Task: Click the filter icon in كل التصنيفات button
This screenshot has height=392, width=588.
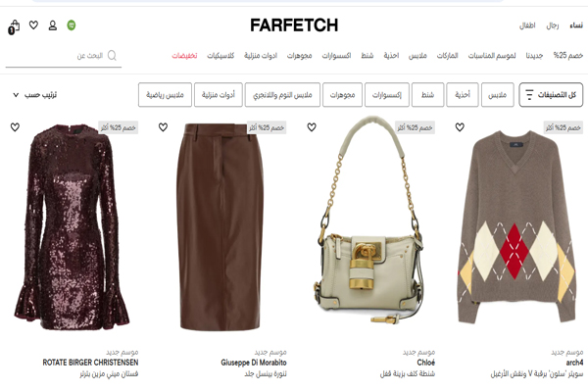Action: 529,94
